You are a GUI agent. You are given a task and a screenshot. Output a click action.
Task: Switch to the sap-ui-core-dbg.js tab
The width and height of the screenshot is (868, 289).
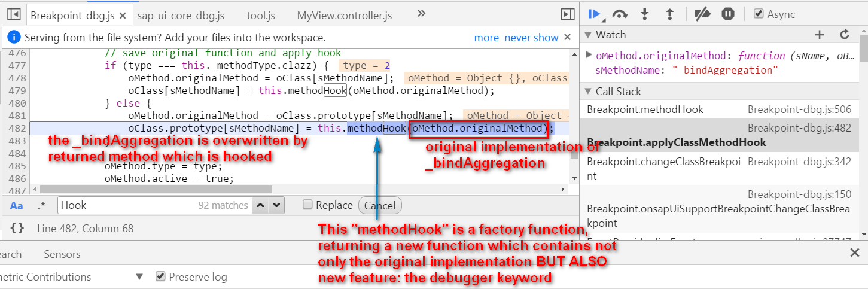tap(181, 14)
